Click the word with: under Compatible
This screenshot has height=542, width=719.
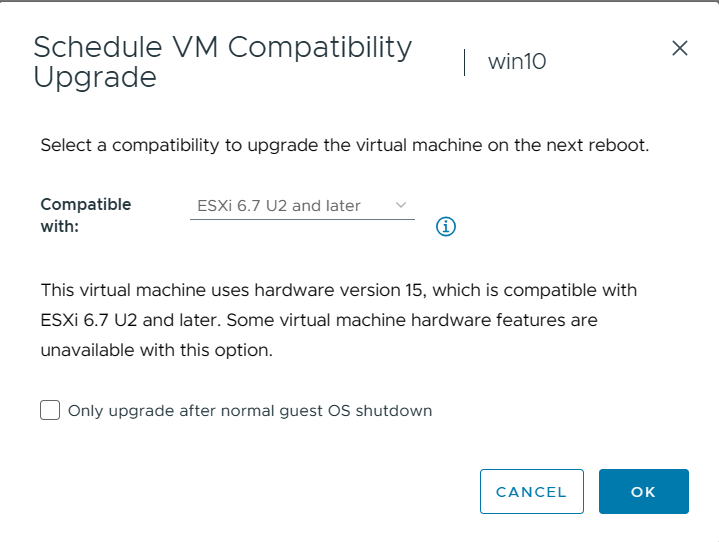(60, 227)
